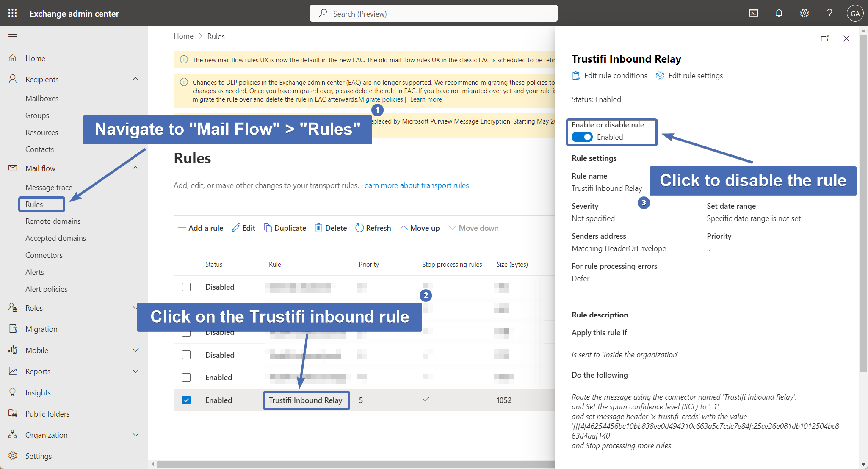
Task: Click the Add a rule plus icon
Action: (182, 228)
